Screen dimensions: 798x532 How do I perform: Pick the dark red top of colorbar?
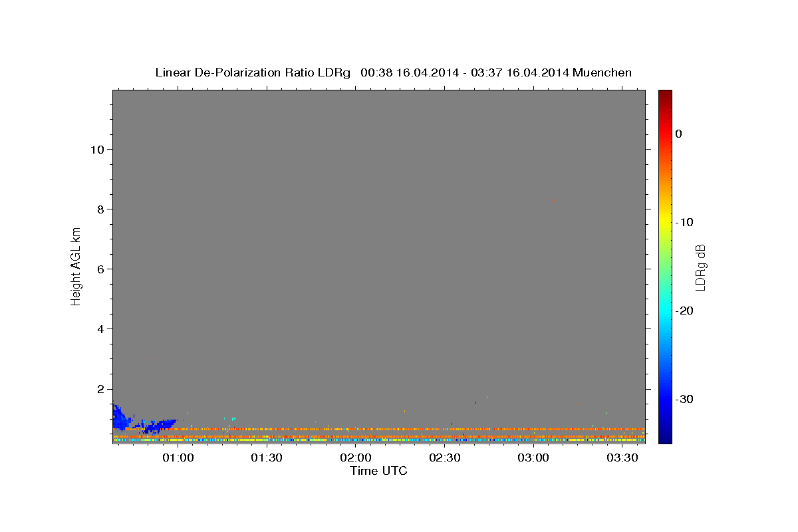[x=665, y=94]
